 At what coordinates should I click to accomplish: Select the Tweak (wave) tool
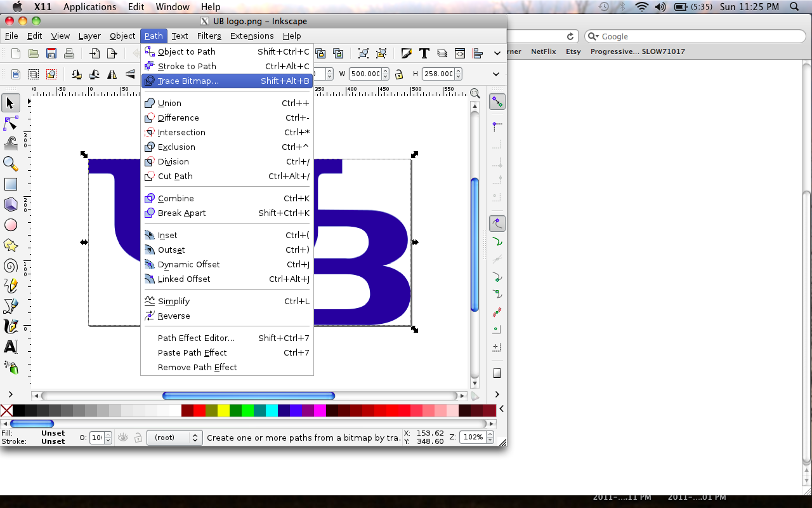tap(11, 144)
